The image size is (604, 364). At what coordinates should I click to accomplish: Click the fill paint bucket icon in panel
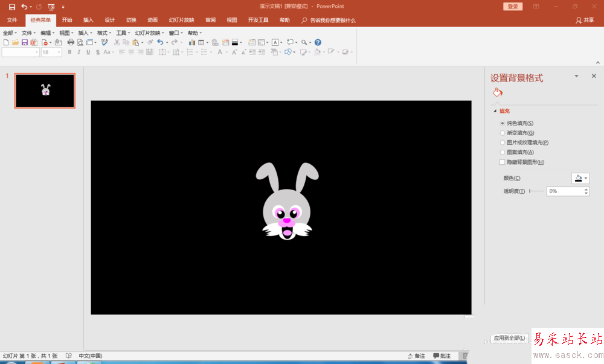(497, 92)
